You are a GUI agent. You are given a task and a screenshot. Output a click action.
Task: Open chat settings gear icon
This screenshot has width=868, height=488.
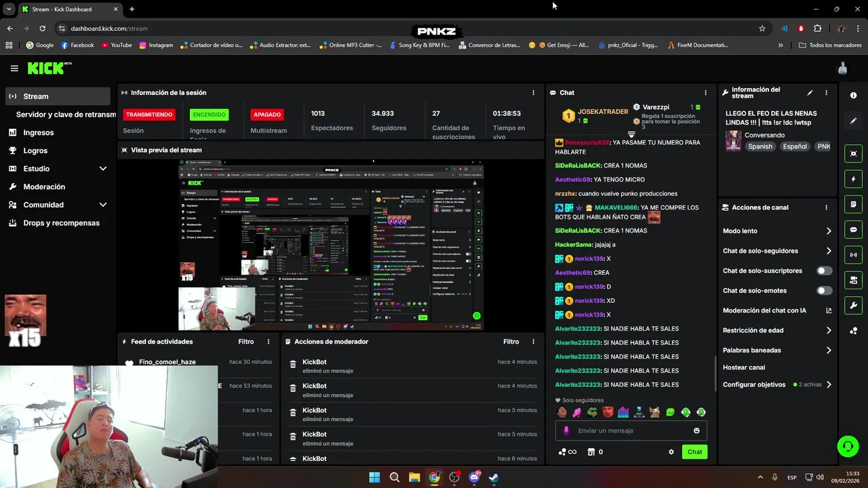tap(671, 452)
